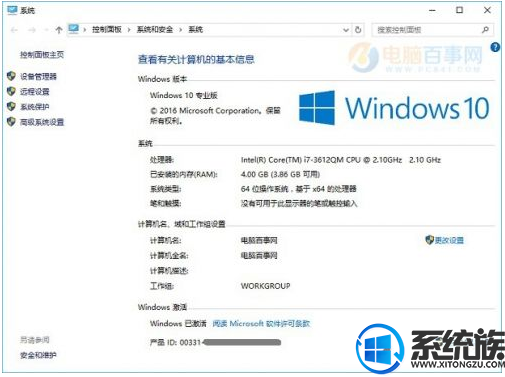505x377 pixels.
Task: Click the shield icon beside 远程设置
Action: coord(11,91)
